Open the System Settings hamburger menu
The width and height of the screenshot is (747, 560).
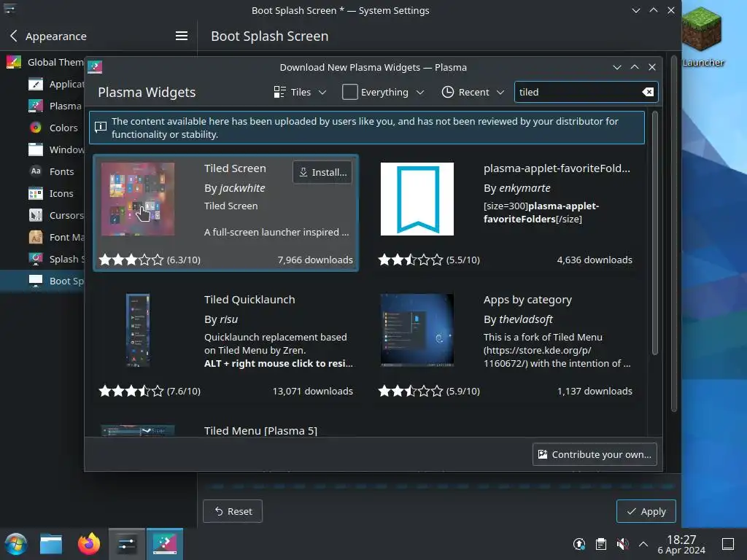pyautogui.click(x=182, y=36)
